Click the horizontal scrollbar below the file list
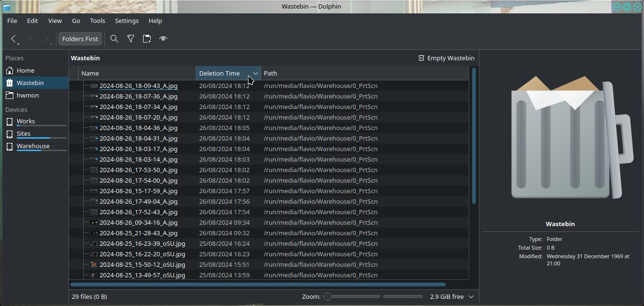644x306 pixels. pos(258,284)
